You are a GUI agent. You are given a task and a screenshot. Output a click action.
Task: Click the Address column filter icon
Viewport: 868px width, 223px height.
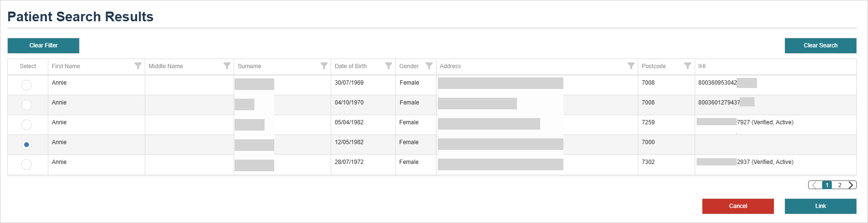click(x=630, y=66)
